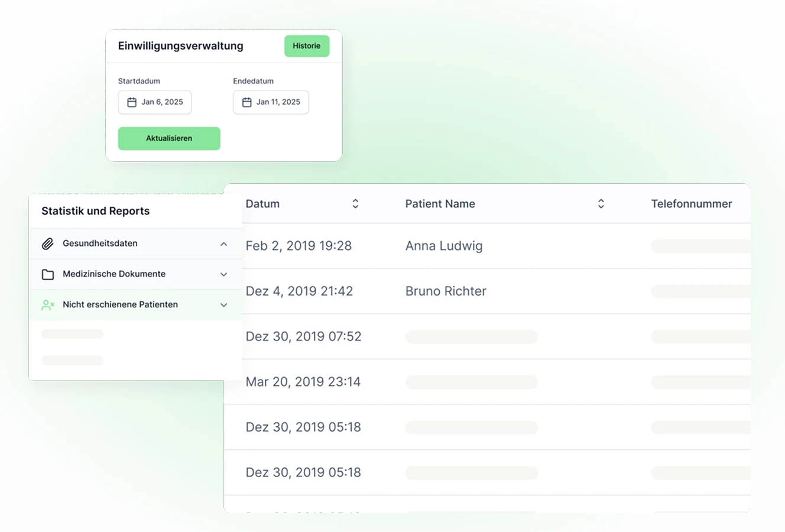Viewport: 785px width, 532px height.
Task: Click the Einwilligungsverwaltung title
Action: tap(181, 46)
